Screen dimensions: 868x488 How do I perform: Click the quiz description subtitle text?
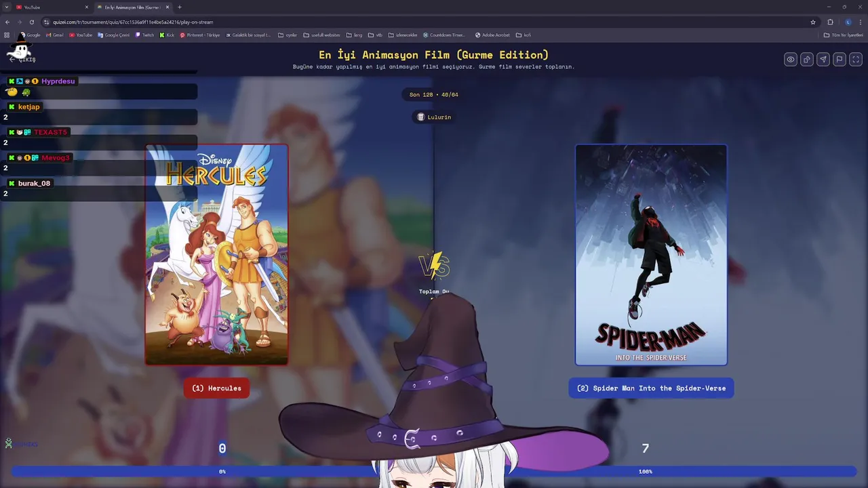[x=434, y=67]
